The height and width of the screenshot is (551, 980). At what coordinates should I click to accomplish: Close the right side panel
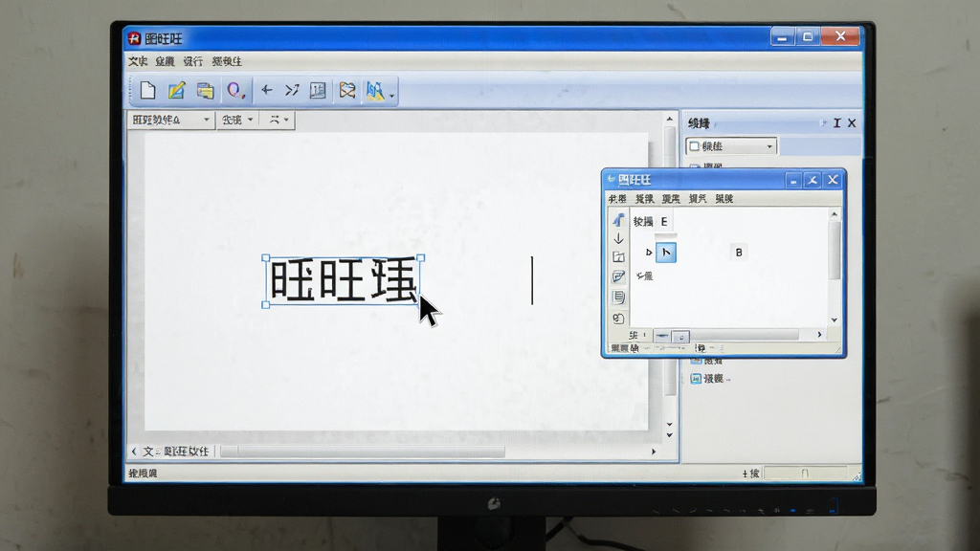[852, 123]
